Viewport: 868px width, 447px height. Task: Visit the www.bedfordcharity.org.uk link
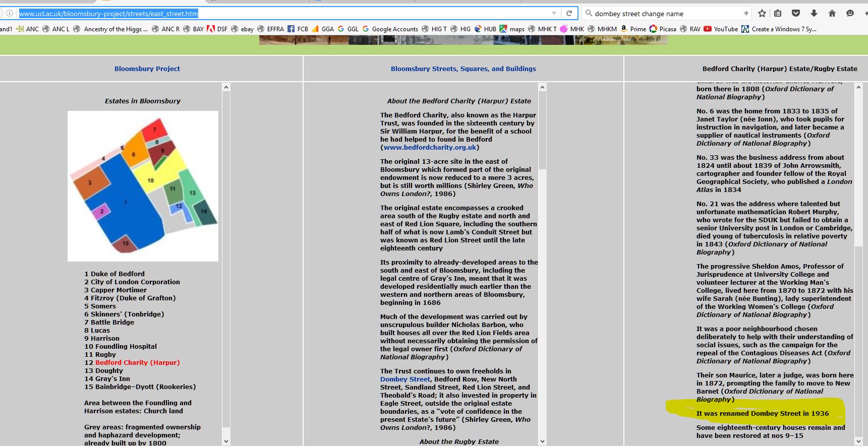coord(430,148)
